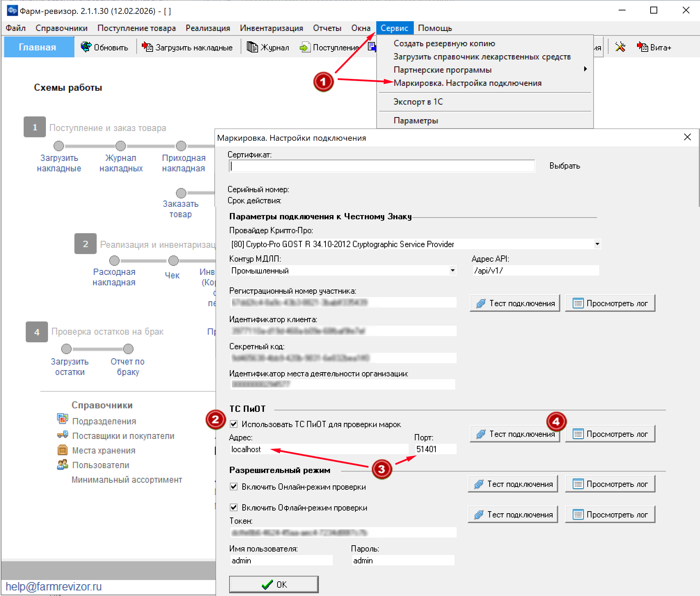Click Выбрать to choose certificate
Screen dimensions: 700x596
[565, 166]
